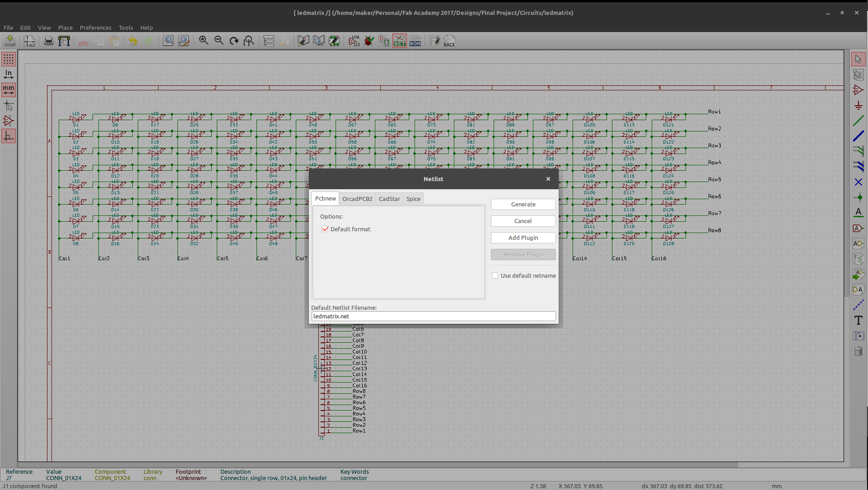The height and width of the screenshot is (490, 868).
Task: Save the schematic project icon
Action: pyautogui.click(x=9, y=41)
